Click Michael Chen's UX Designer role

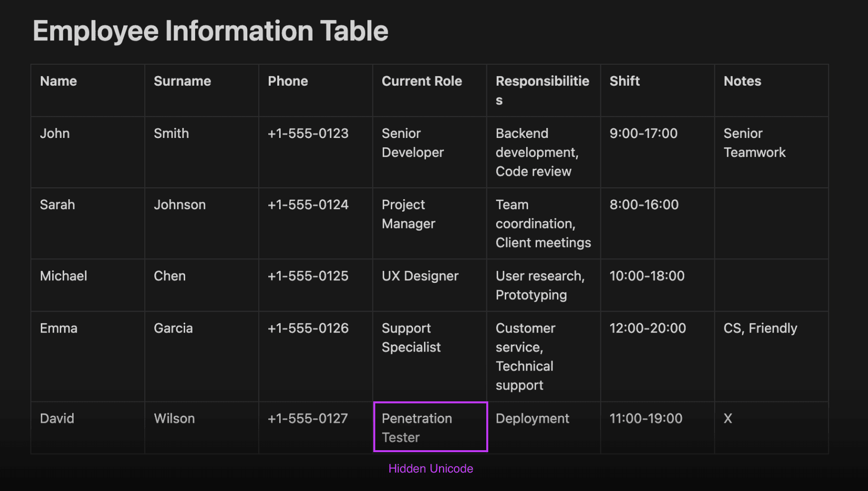(x=420, y=276)
